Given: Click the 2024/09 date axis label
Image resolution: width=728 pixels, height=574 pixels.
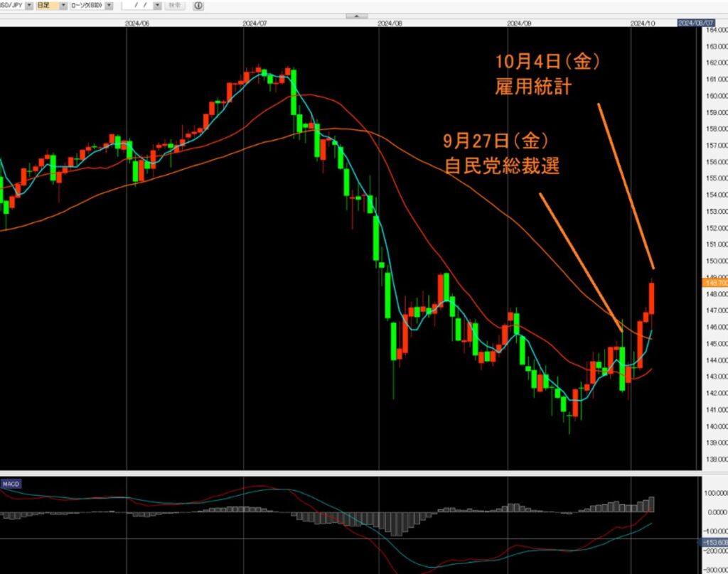Looking at the screenshot, I should tap(520, 23).
